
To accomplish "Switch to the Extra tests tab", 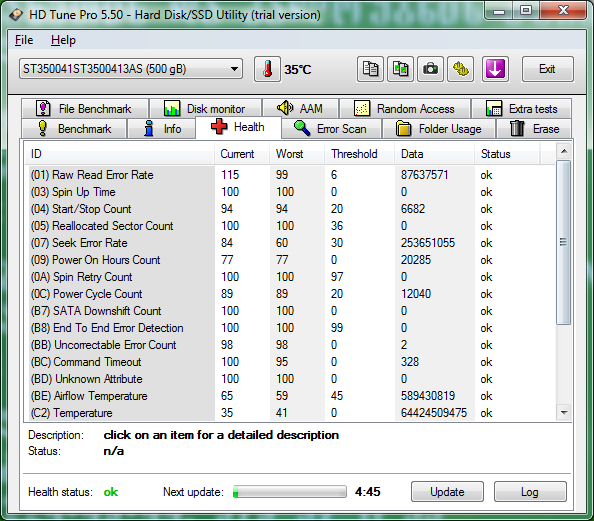I will point(522,108).
